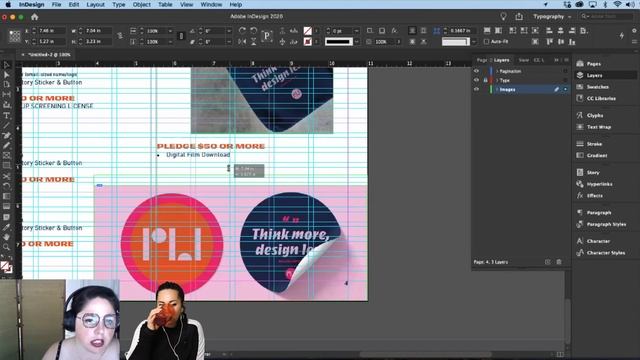Screen dimensions: 640x360
Task: Open the Type menu
Action: 119,4
